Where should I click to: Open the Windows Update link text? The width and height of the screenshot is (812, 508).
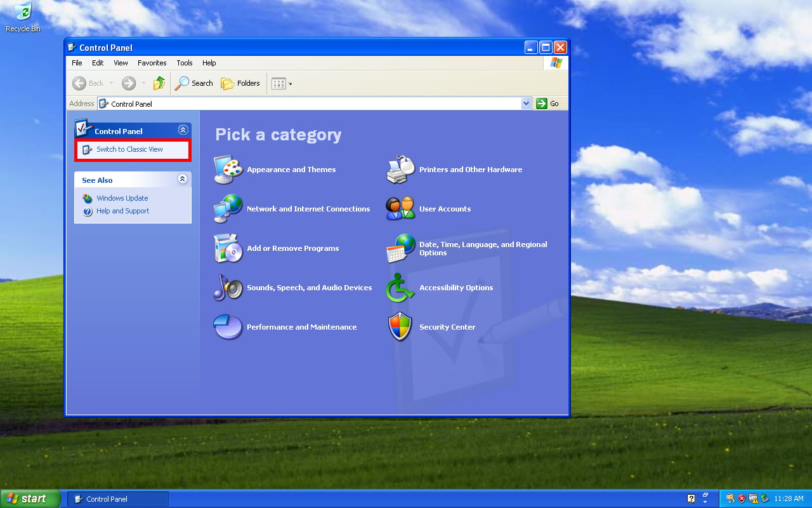(x=122, y=198)
